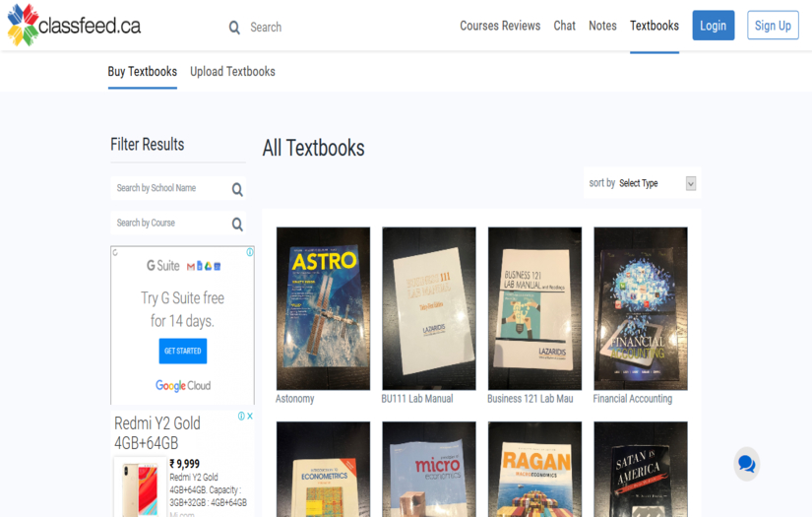The height and width of the screenshot is (517, 812).
Task: Click the Business 121 Lab Mau title
Action: 530,399
